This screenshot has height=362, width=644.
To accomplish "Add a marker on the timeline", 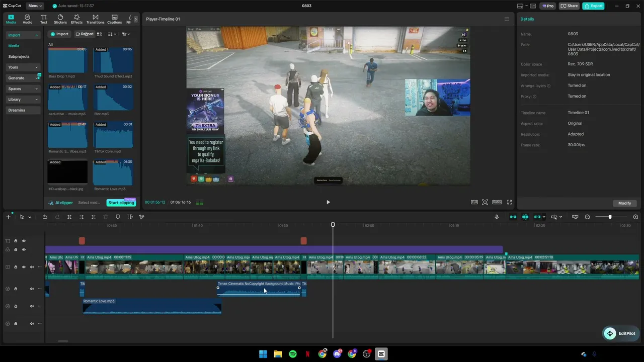I will coord(118,217).
